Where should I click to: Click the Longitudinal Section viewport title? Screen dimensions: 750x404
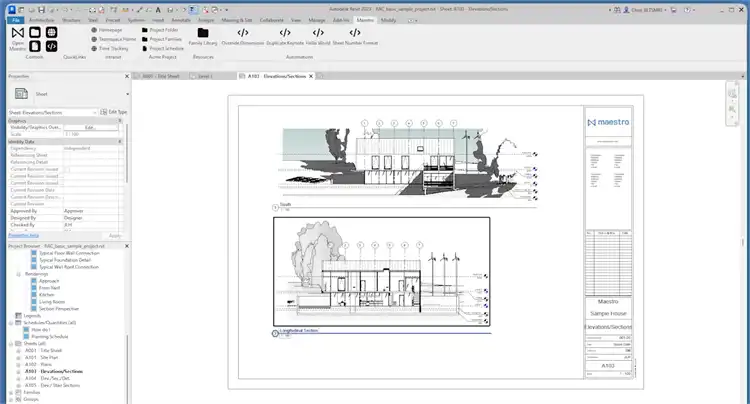coord(299,330)
